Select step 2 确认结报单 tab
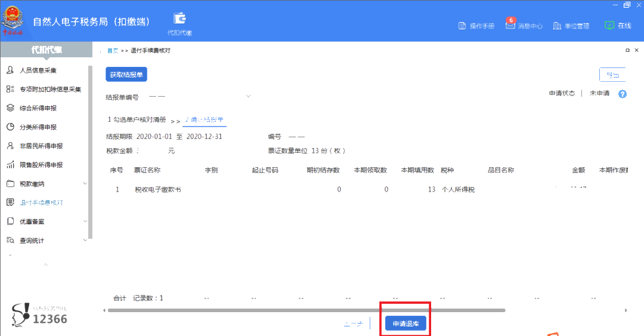Screen dimensions: 644x336 [x=204, y=120]
